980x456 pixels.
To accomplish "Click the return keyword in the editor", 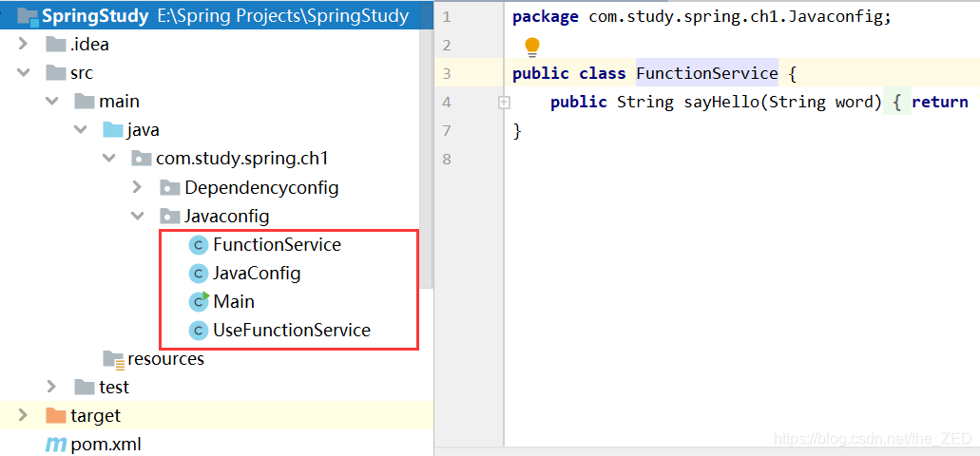I will [940, 103].
